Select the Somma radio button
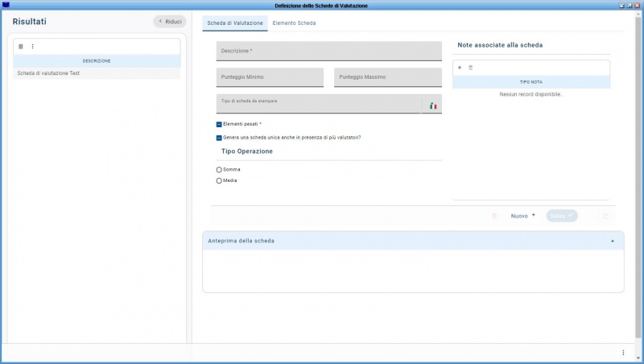The image size is (644, 364). pyautogui.click(x=219, y=170)
